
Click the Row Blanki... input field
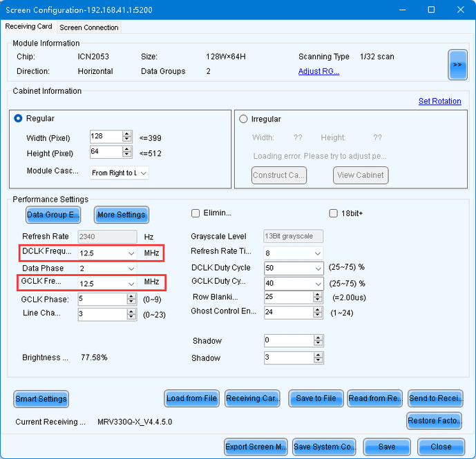pyautogui.click(x=289, y=297)
